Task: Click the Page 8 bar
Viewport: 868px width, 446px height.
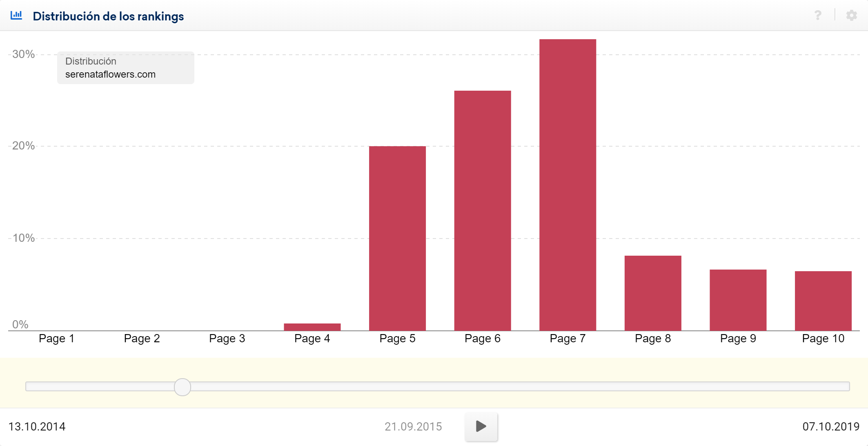Action: coord(652,293)
